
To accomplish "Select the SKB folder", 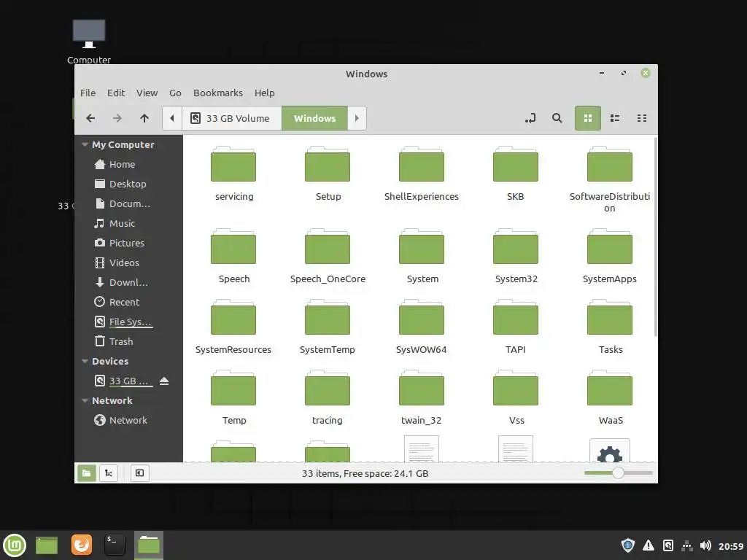I will [x=516, y=174].
